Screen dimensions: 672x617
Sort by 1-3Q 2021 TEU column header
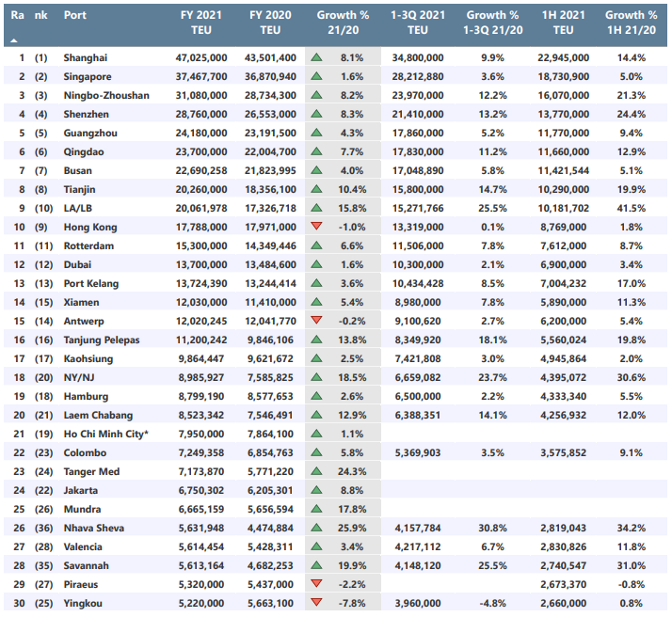click(418, 23)
